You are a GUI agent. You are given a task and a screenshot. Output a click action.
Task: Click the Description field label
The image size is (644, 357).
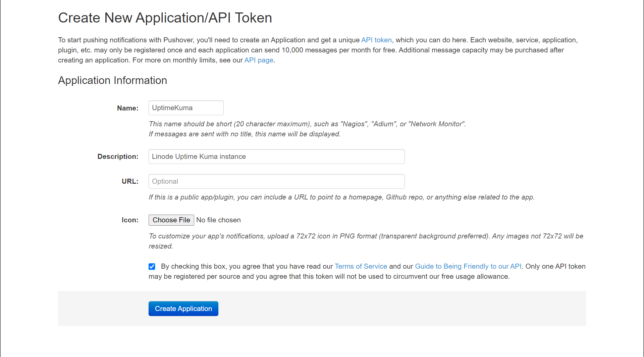click(118, 157)
